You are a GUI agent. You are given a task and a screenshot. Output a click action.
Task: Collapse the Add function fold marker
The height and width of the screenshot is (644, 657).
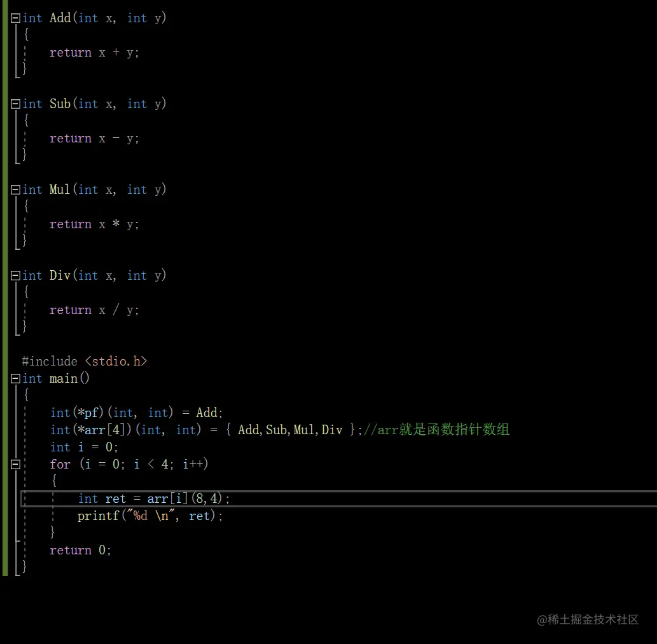tap(14, 18)
